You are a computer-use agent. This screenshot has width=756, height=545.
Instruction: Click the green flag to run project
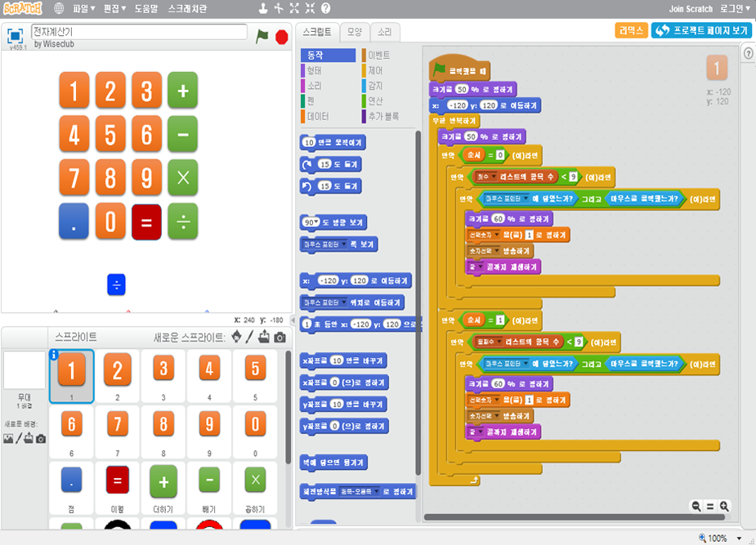tap(262, 36)
